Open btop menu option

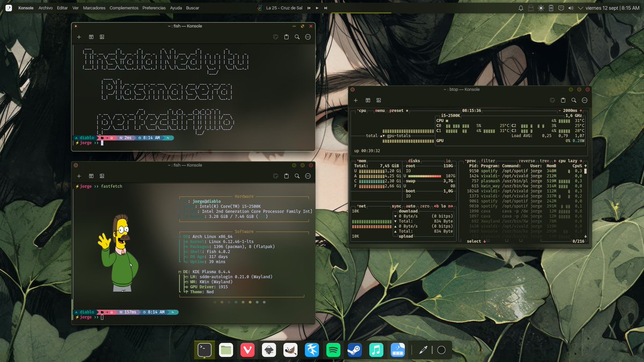coord(380,110)
